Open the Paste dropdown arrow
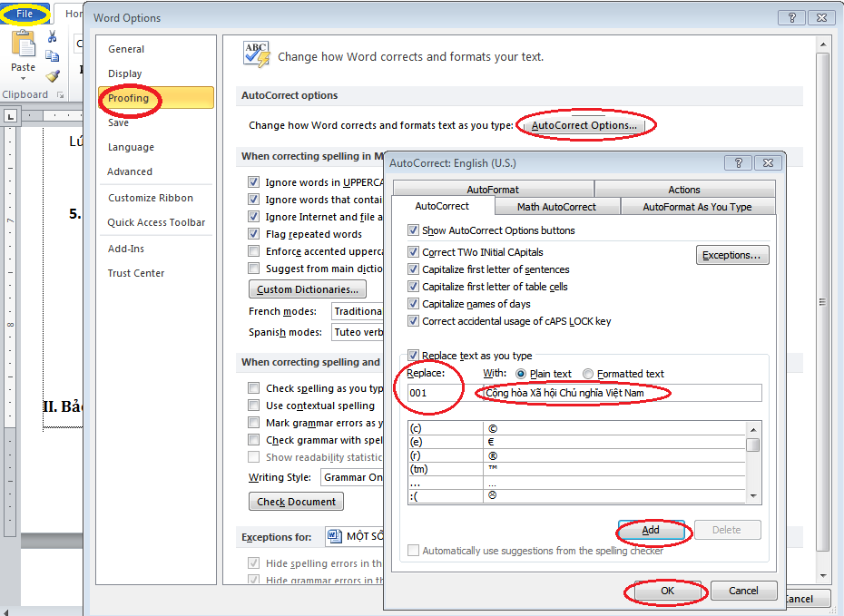This screenshot has width=844, height=616. click(24, 79)
